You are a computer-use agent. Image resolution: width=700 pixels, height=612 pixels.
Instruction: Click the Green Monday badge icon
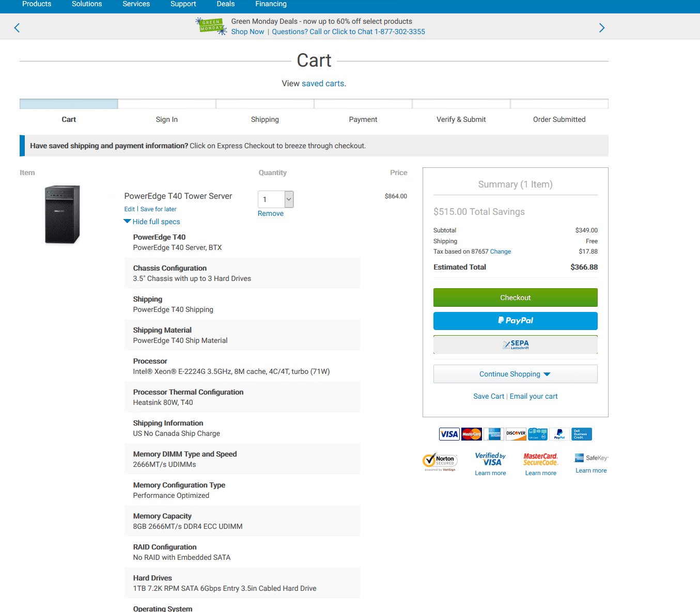pos(211,26)
